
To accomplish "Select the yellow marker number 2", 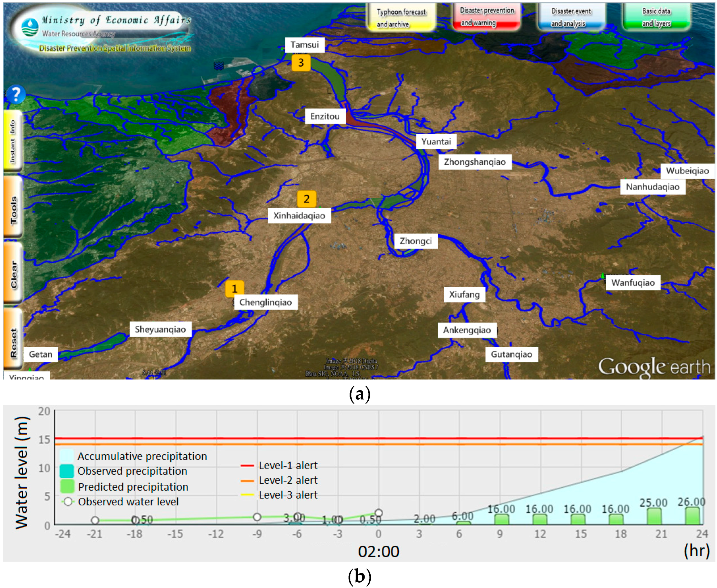I will [x=306, y=199].
